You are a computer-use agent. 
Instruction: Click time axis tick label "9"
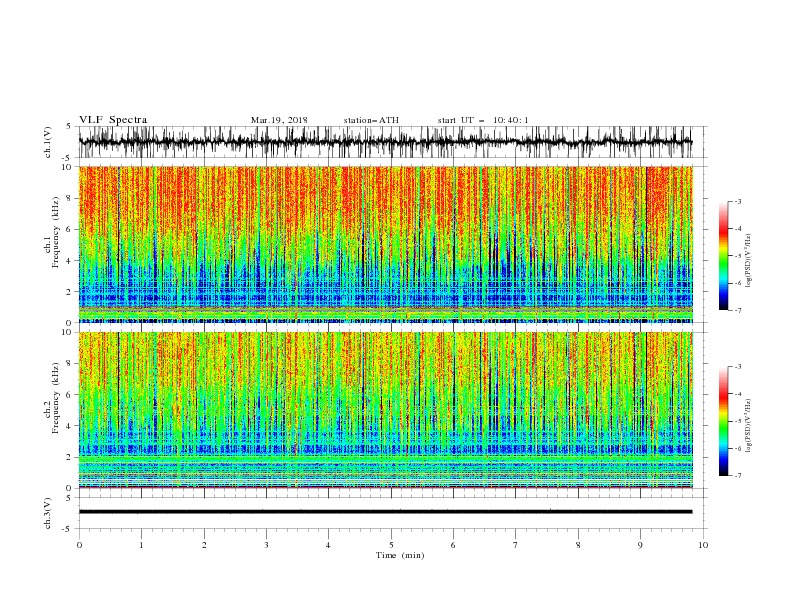(x=640, y=545)
